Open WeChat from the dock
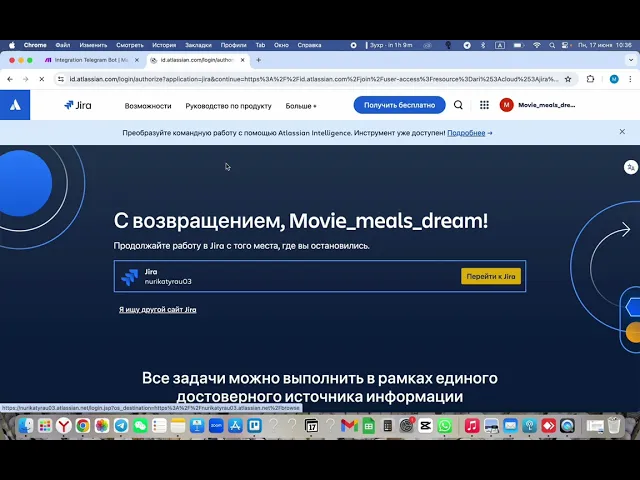 [140, 426]
